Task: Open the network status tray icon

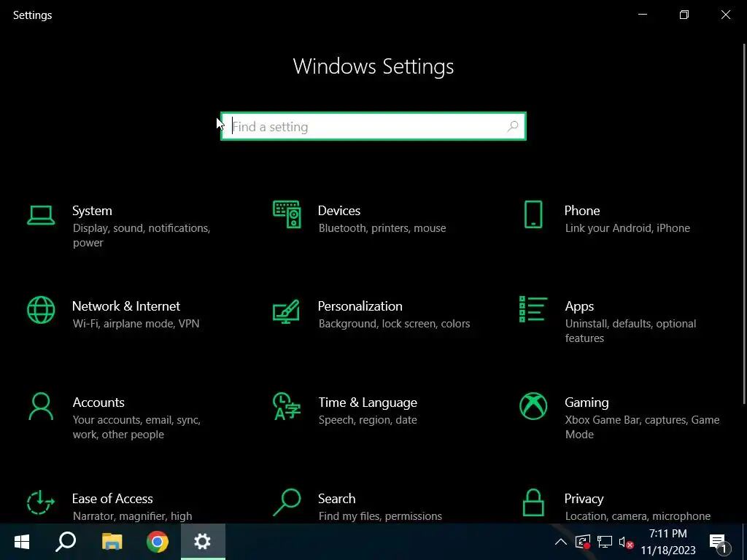Action: pos(605,542)
